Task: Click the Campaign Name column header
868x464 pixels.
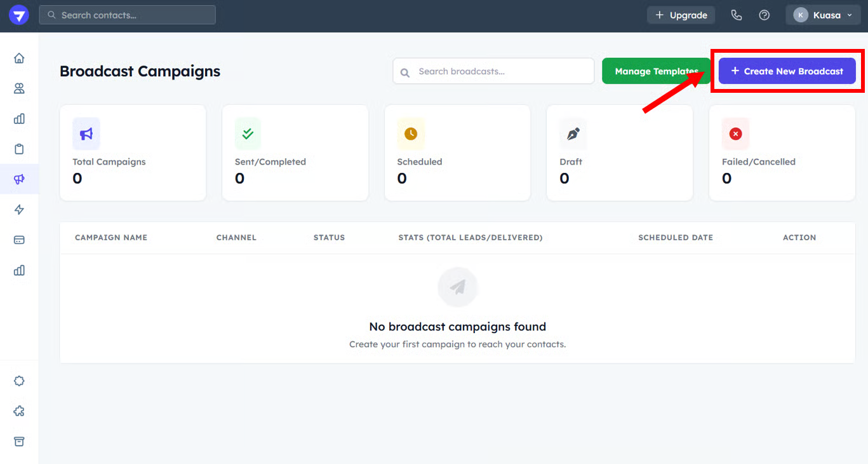Action: (111, 238)
